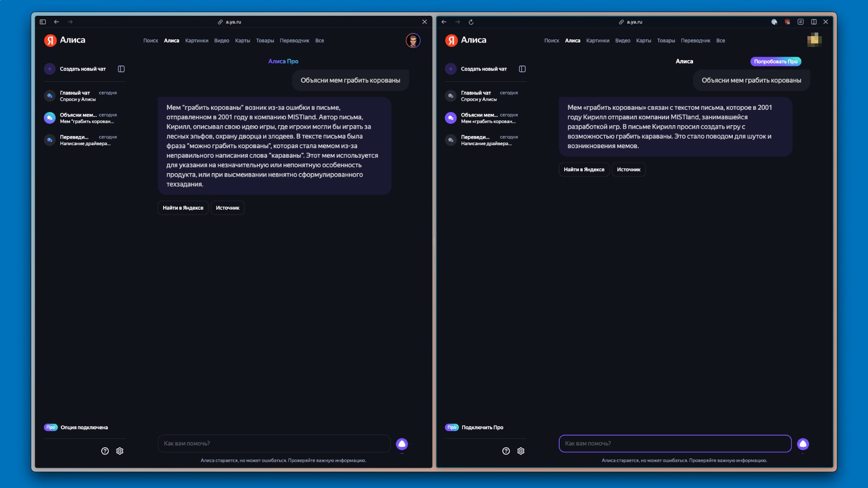
Task: Collapse chat sidebar panel in right window
Action: tap(522, 69)
